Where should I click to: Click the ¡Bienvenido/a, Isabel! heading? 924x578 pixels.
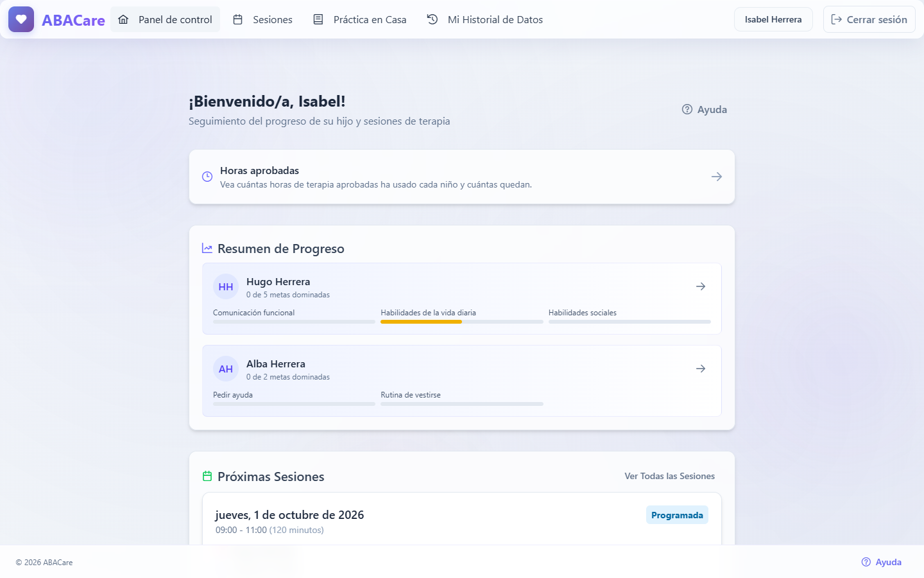click(x=267, y=101)
